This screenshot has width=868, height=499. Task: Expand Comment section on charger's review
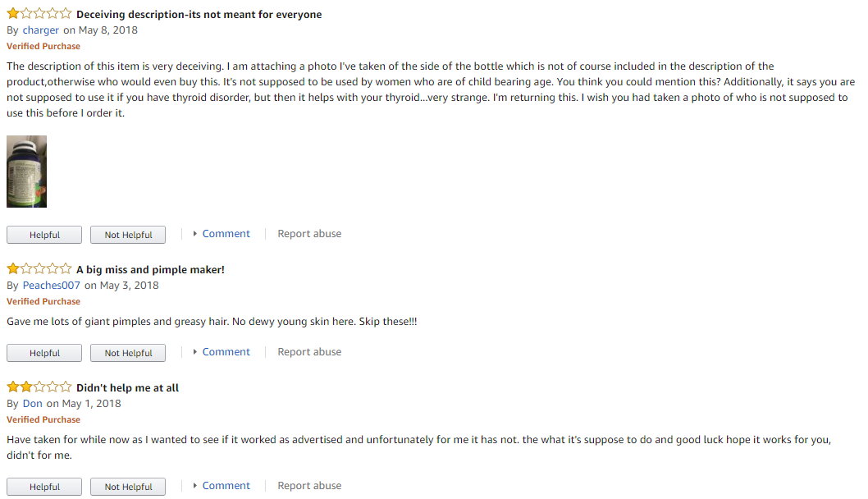(222, 234)
